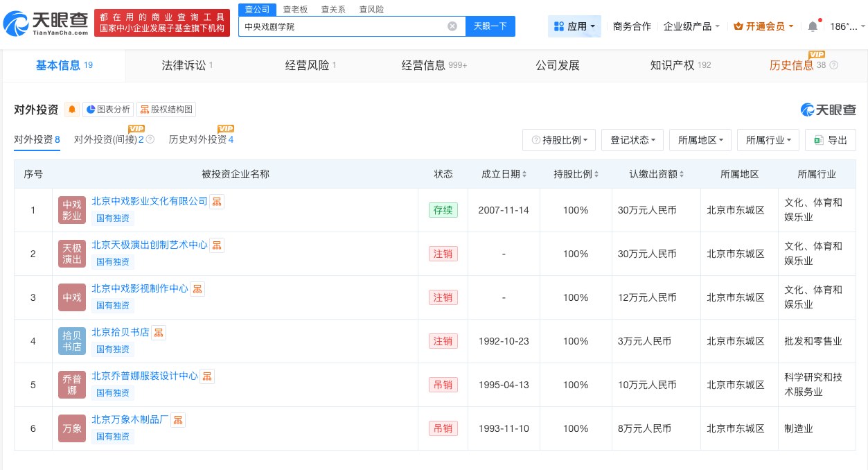Select the 查老板 search category
Screen dimensions: 868x470
[296, 9]
